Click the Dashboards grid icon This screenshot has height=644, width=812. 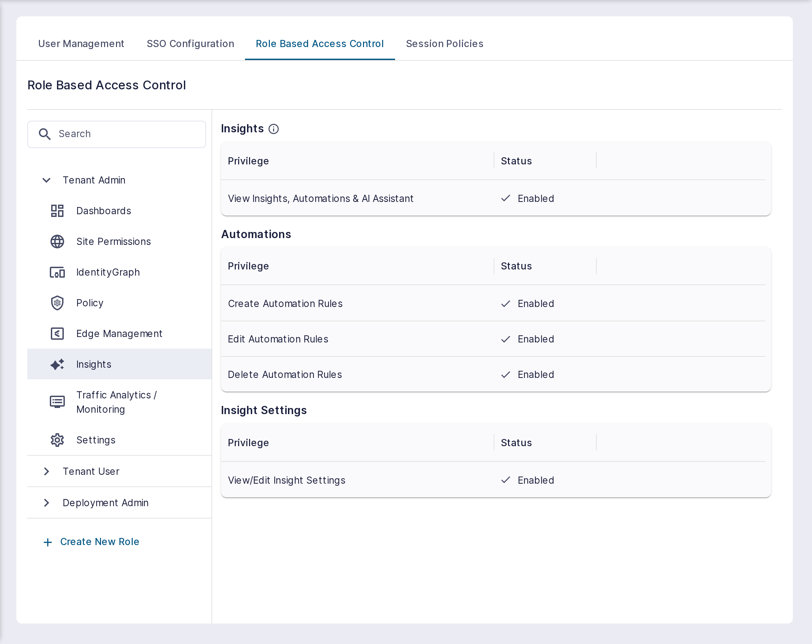click(57, 211)
